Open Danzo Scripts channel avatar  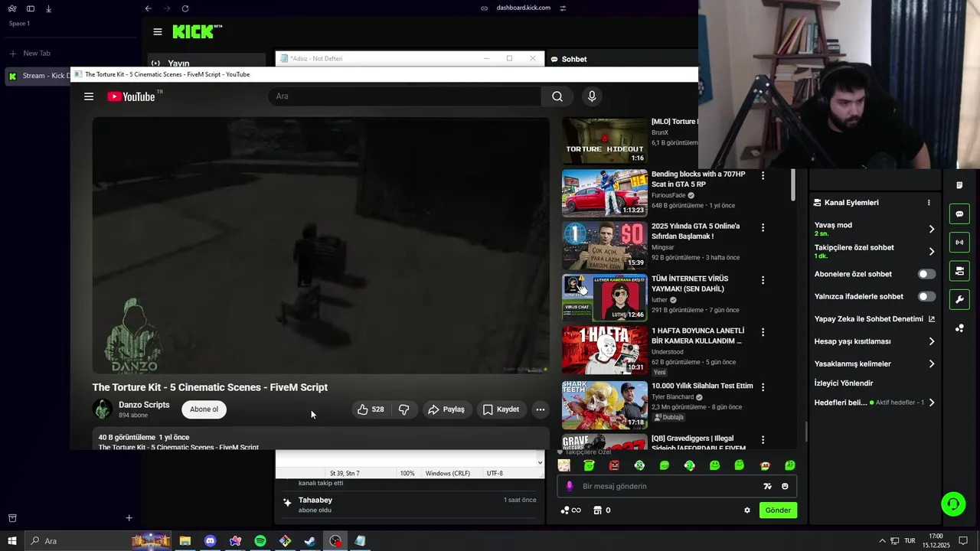point(103,409)
